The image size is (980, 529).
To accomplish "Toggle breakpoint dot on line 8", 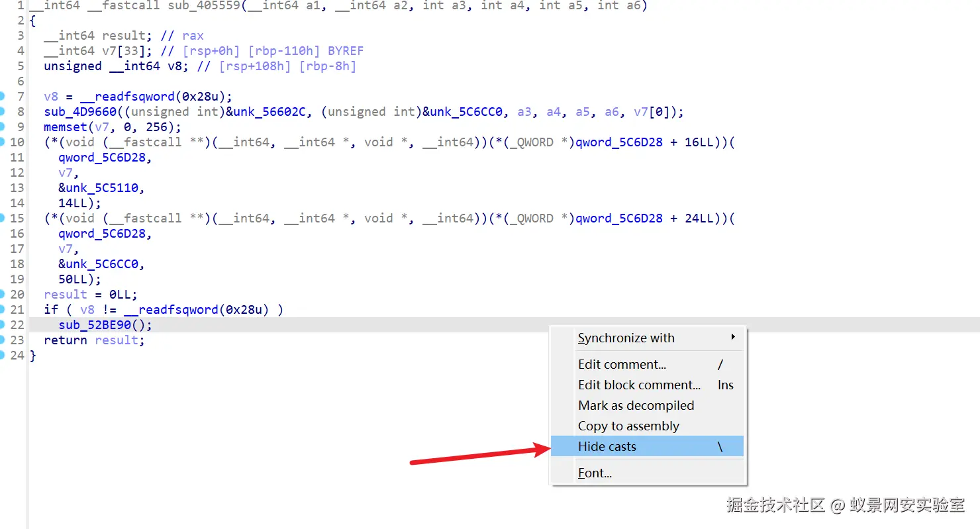I will point(3,112).
